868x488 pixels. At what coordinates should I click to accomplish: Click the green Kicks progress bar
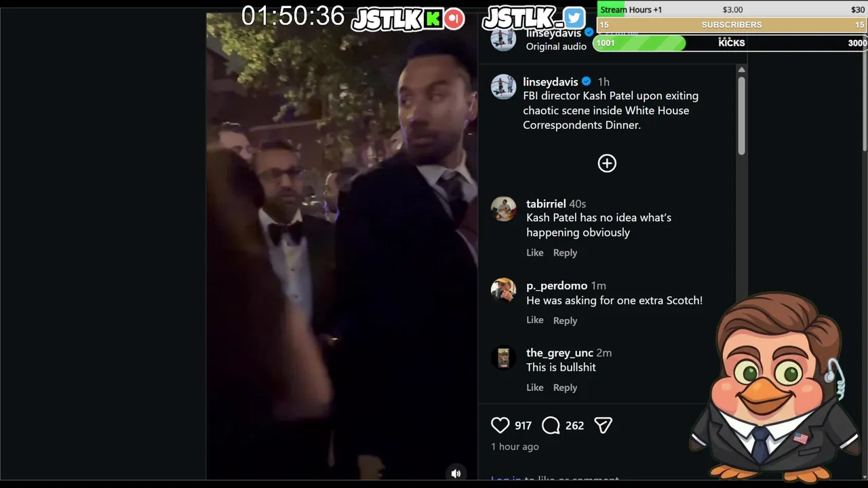(x=639, y=43)
